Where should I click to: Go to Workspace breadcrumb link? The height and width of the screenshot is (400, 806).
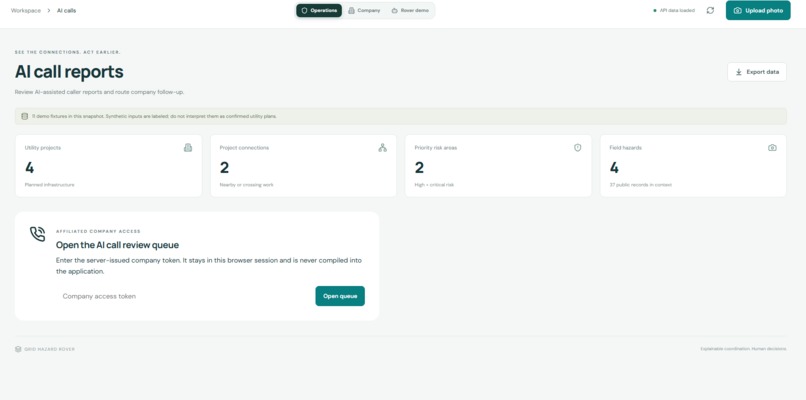26,10
